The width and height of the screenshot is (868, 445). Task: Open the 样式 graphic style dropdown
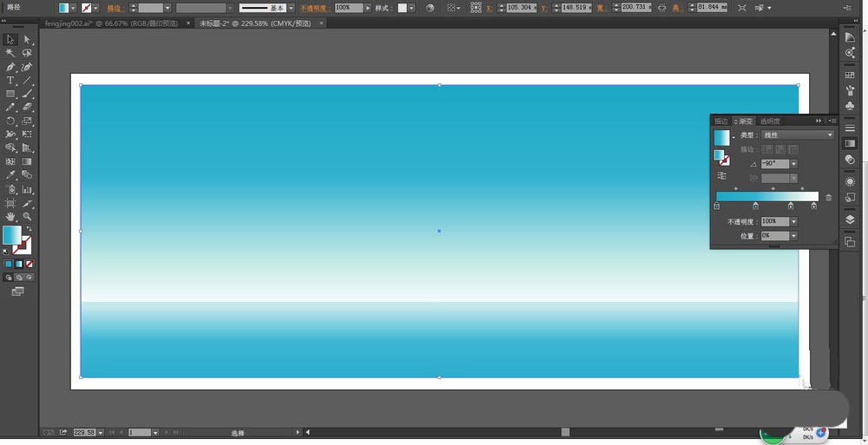click(x=412, y=8)
